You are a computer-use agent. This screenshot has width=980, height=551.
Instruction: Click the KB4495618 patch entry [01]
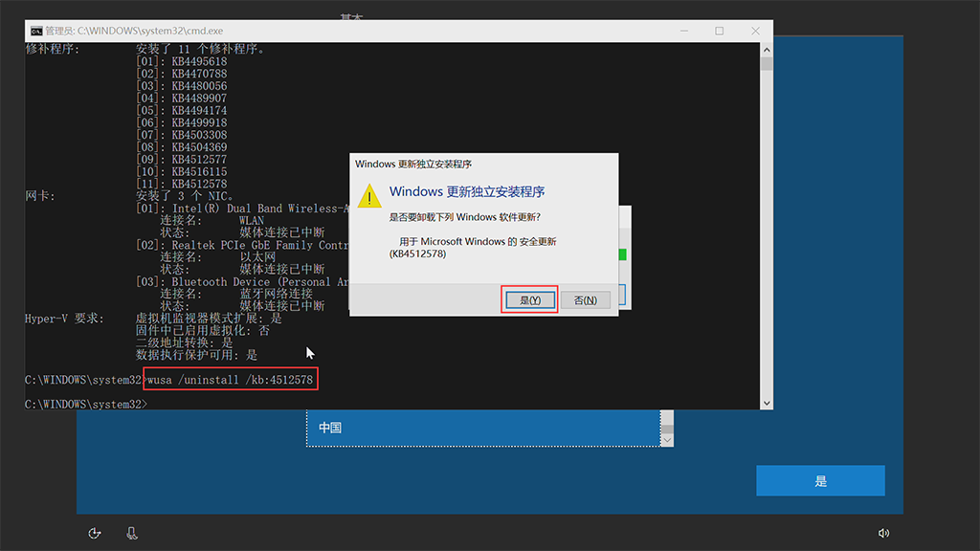click(181, 61)
